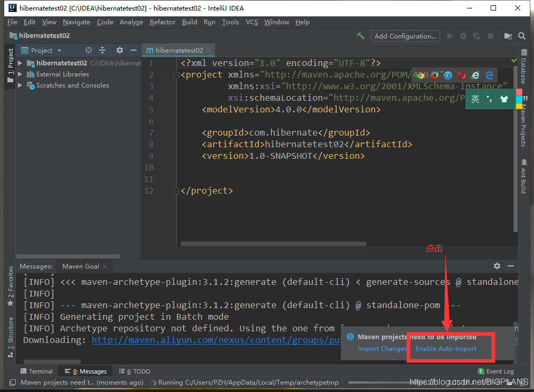
Task: Open Messages panel gear settings
Action: [497, 266]
